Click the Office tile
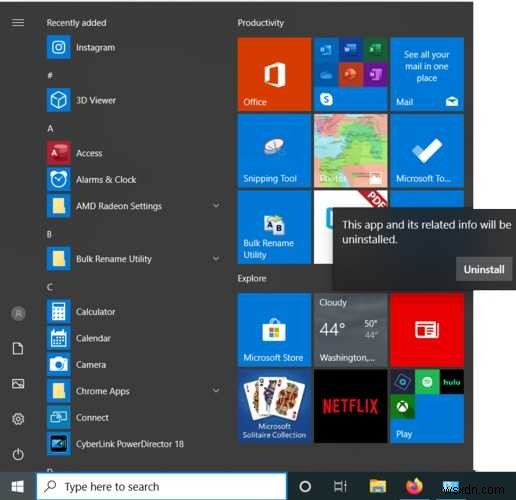Image resolution: width=516 pixels, height=500 pixels. pyautogui.click(x=274, y=74)
